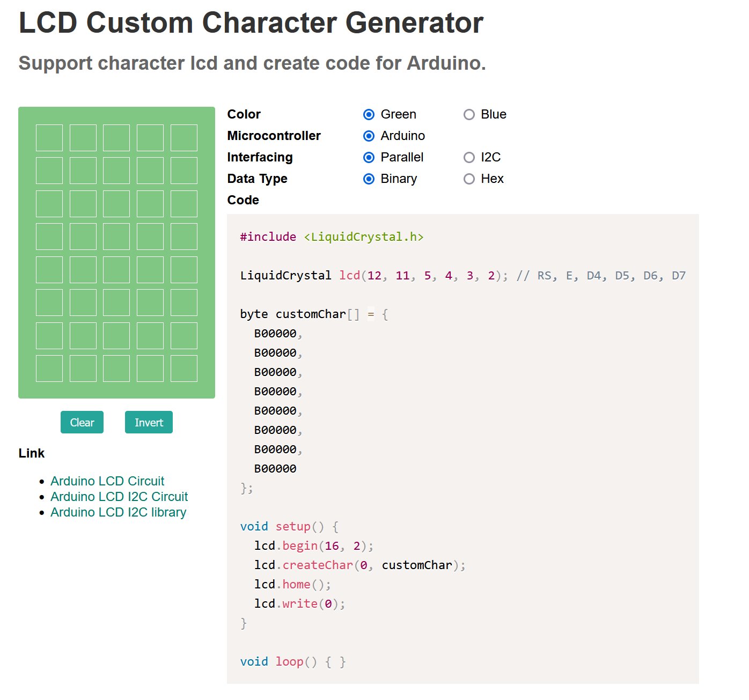This screenshot has height=700, width=749.
Task: Click the Microcontroller label
Action: click(x=274, y=136)
